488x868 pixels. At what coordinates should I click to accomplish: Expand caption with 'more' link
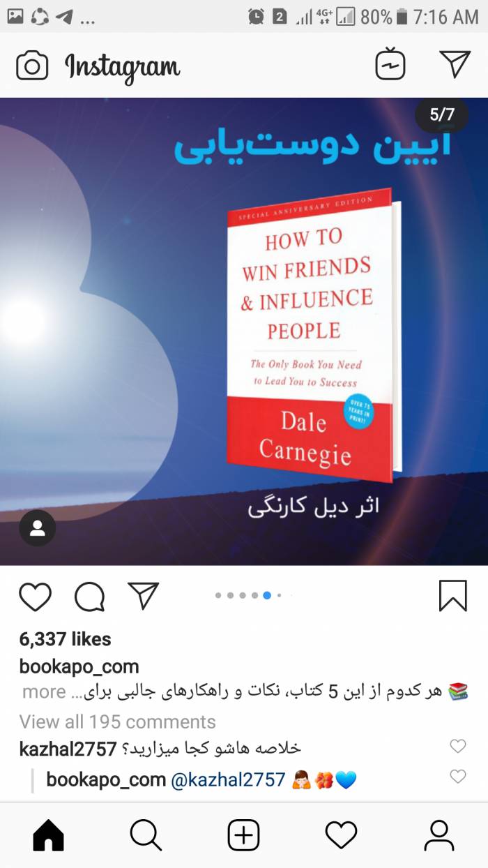(44, 692)
